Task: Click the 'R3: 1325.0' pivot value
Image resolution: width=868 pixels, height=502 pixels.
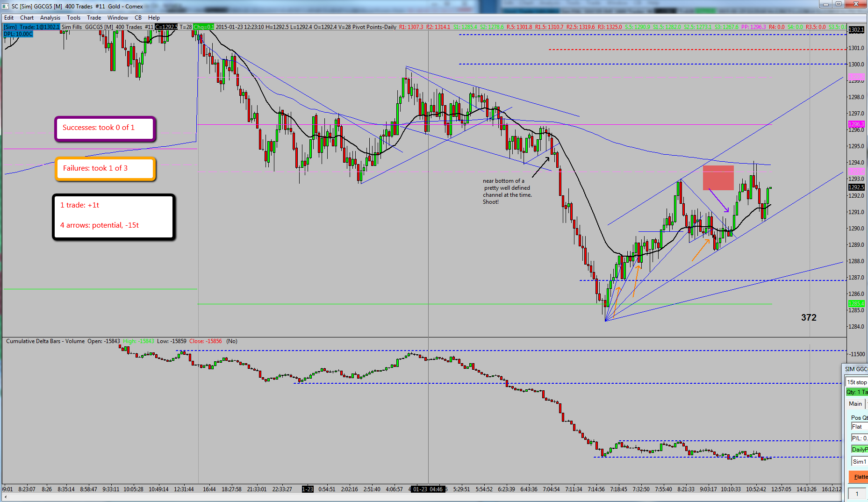Action: (x=610, y=27)
